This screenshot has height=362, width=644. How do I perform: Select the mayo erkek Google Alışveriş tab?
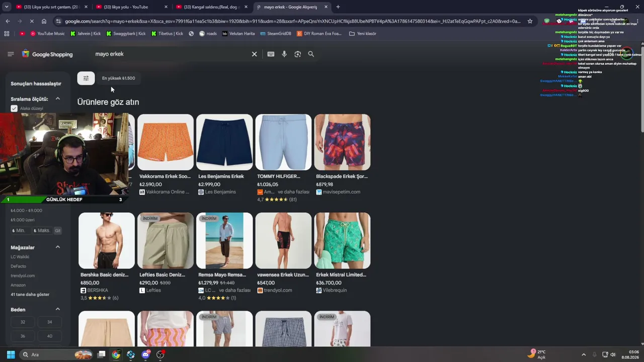pyautogui.click(x=292, y=7)
